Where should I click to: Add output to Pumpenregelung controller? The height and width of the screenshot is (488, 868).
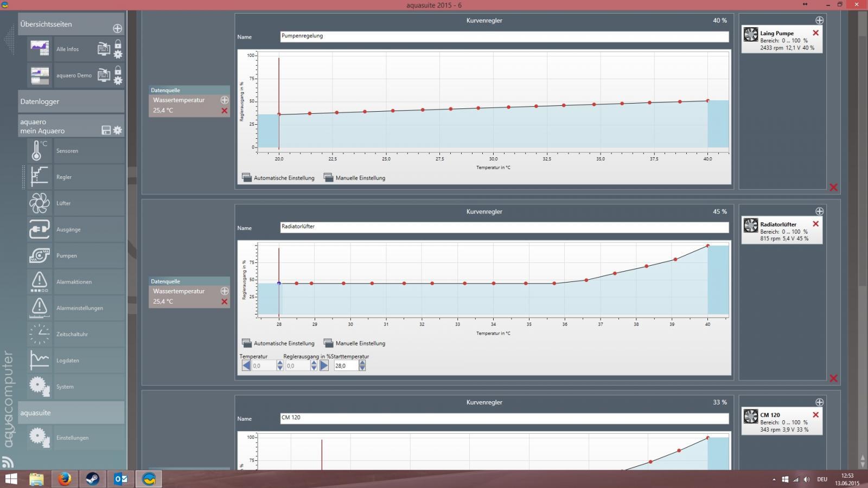[x=819, y=21]
